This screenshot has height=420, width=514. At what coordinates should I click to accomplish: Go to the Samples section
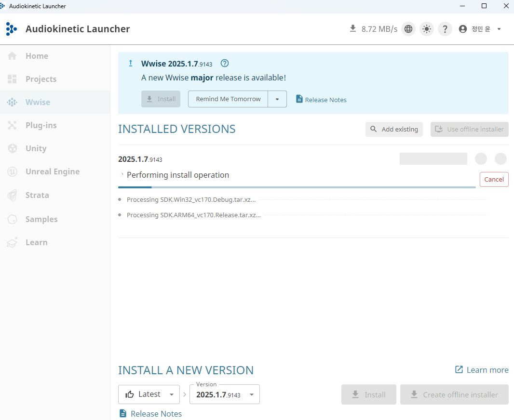pos(55,219)
